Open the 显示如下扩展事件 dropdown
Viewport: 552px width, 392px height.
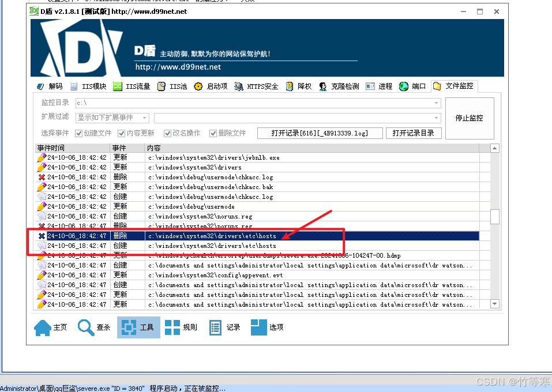[x=144, y=118]
